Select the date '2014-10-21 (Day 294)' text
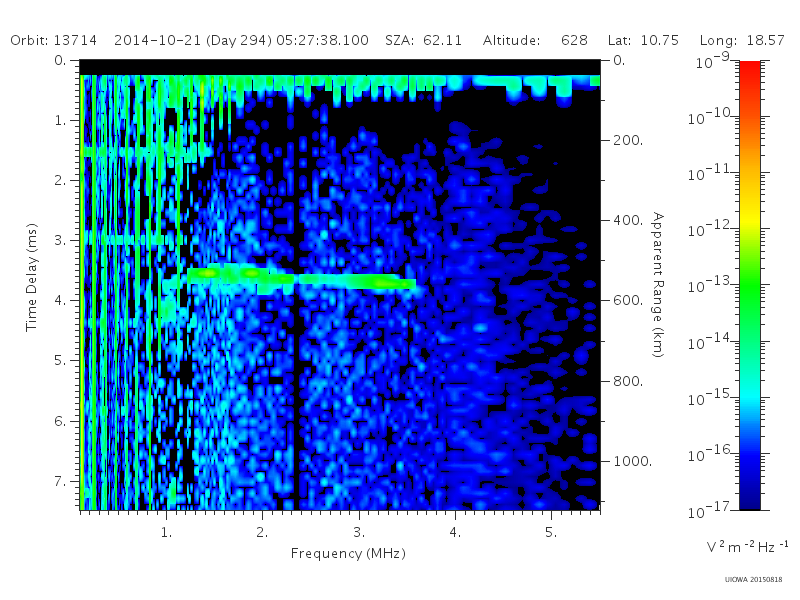 point(193,40)
